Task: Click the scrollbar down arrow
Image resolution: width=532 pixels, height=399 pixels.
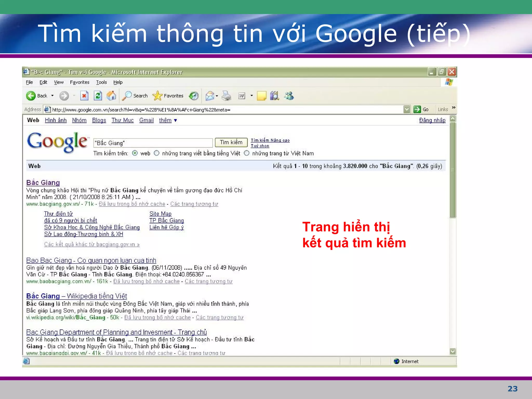Action: click(x=453, y=351)
